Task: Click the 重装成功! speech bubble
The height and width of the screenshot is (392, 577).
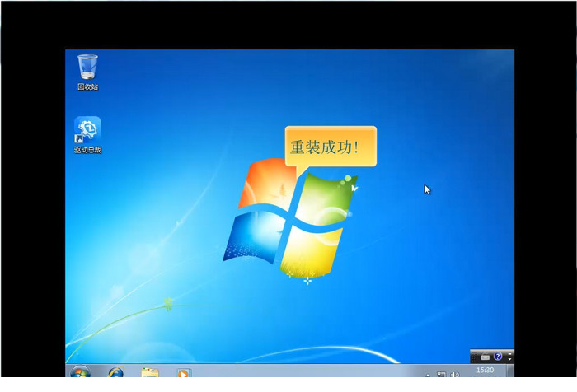Action: 331,147
